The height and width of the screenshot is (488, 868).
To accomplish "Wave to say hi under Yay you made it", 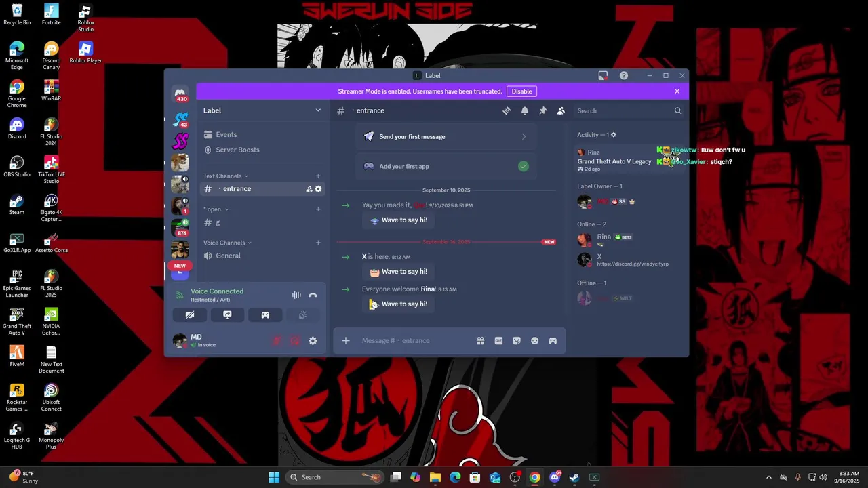I will tap(398, 220).
